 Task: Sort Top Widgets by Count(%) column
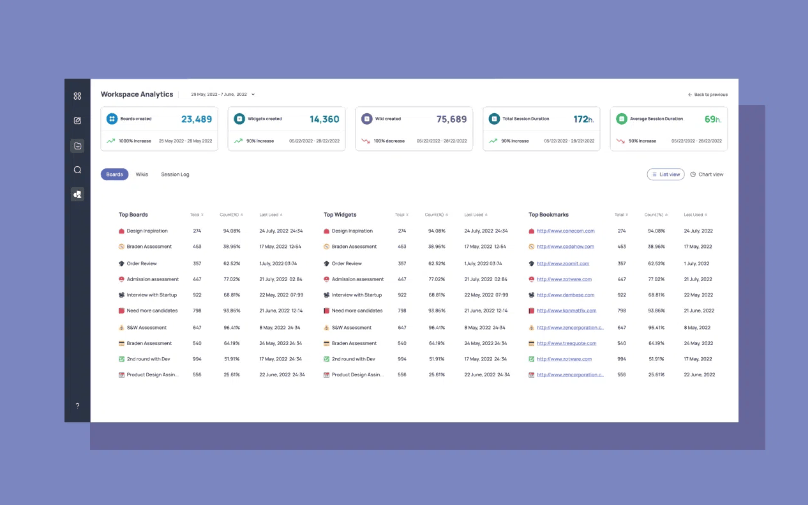pyautogui.click(x=436, y=214)
